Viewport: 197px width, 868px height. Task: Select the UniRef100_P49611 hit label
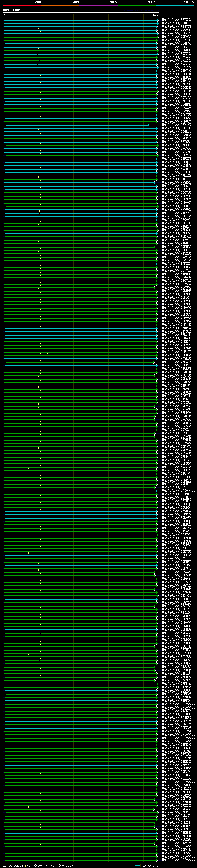pos(177,399)
